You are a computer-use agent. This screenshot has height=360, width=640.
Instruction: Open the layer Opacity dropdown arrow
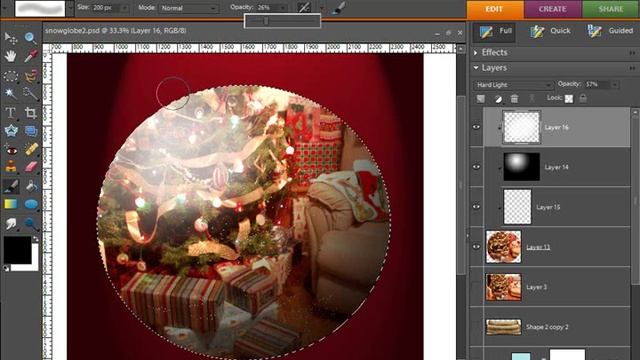615,85
